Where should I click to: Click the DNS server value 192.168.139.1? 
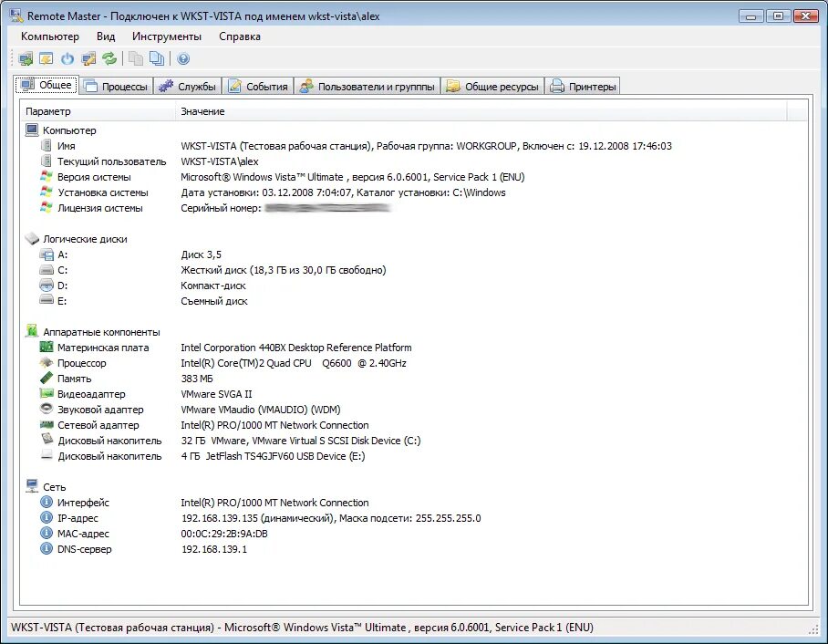tap(214, 549)
